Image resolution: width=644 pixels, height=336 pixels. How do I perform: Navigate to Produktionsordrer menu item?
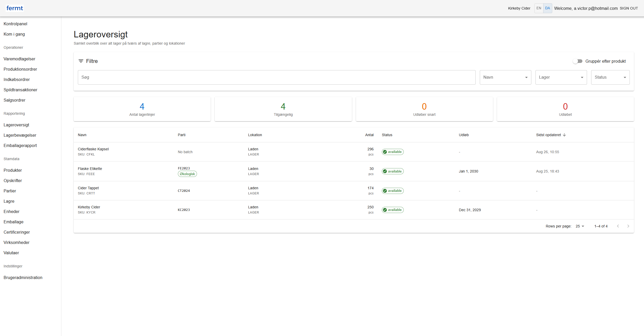pos(20,69)
